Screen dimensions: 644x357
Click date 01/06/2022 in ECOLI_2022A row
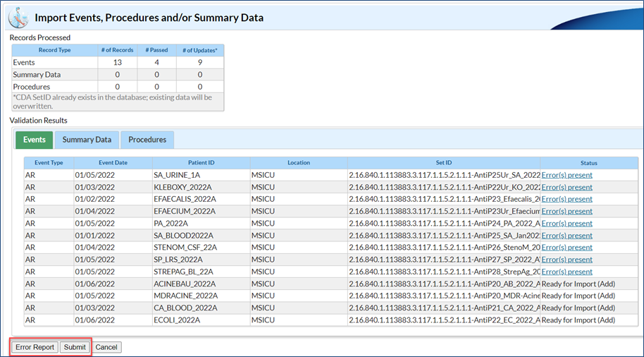tap(113, 320)
